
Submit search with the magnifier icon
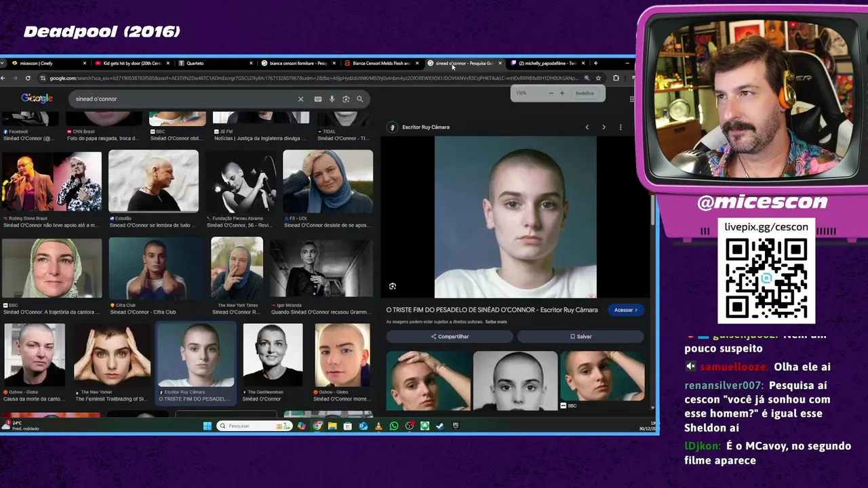[360, 99]
